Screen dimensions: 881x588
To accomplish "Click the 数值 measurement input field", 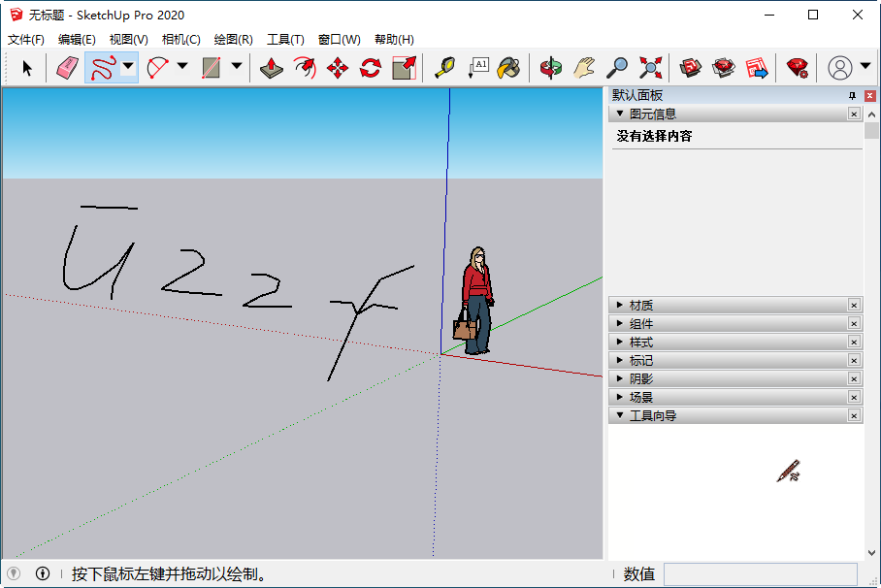I will (x=762, y=574).
